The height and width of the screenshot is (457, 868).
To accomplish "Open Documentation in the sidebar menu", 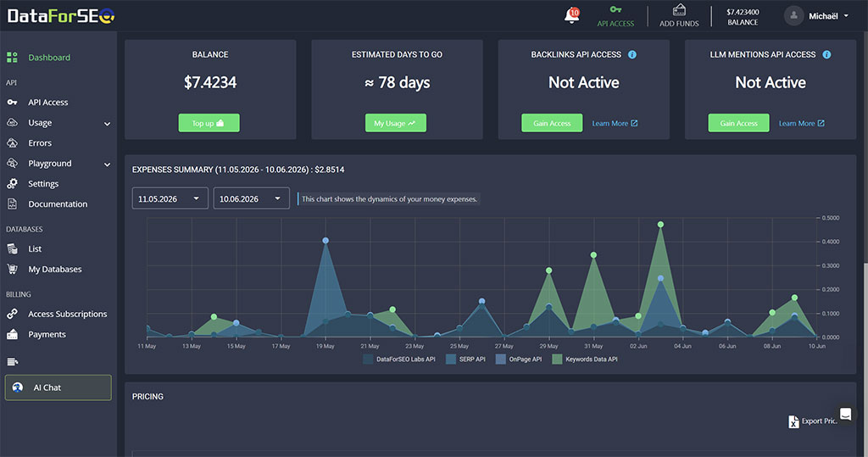I will pyautogui.click(x=58, y=203).
